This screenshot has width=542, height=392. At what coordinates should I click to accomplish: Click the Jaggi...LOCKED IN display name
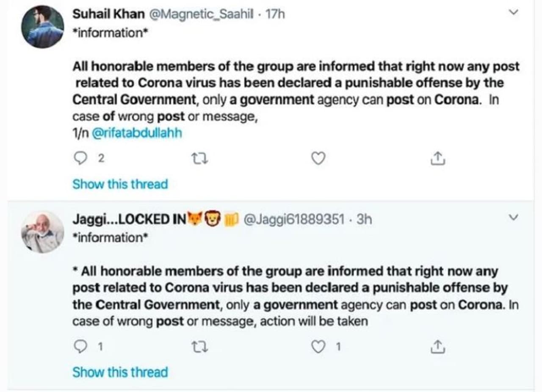129,219
